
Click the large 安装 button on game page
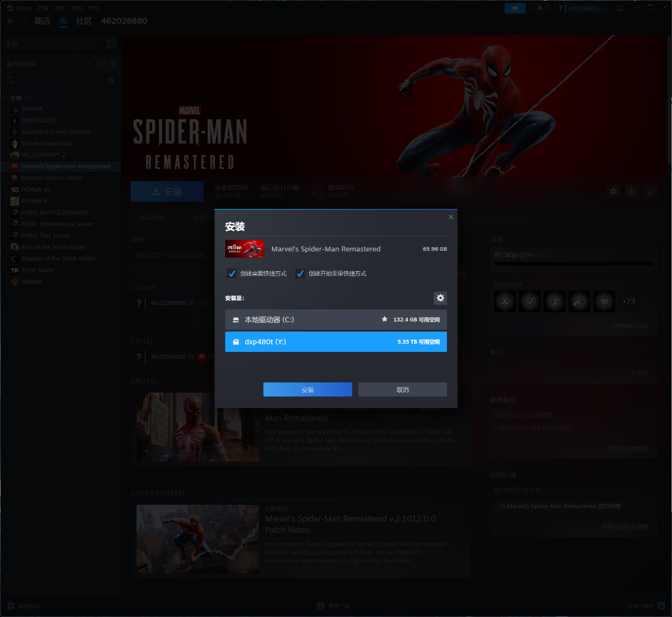click(167, 191)
